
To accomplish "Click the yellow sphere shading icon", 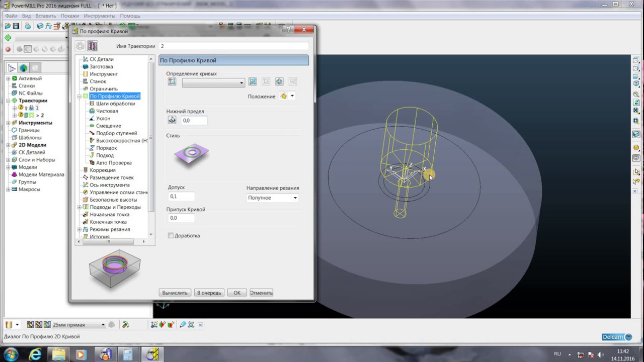I will point(636,148).
